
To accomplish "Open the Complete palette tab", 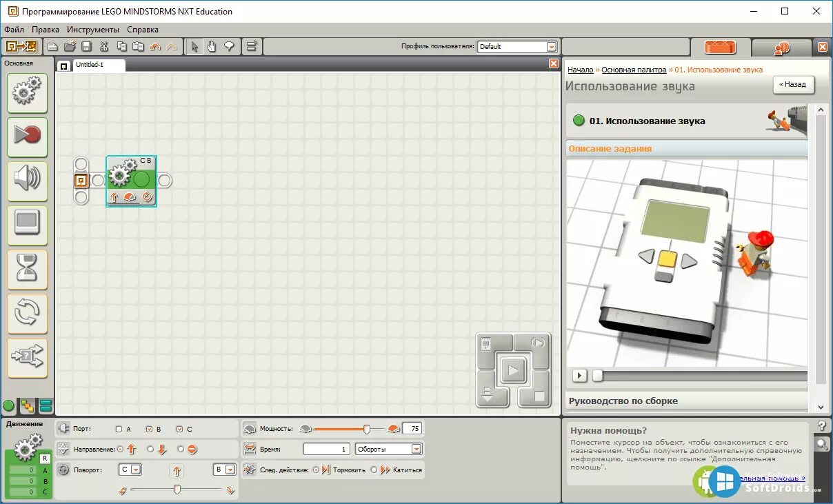I will (x=28, y=406).
